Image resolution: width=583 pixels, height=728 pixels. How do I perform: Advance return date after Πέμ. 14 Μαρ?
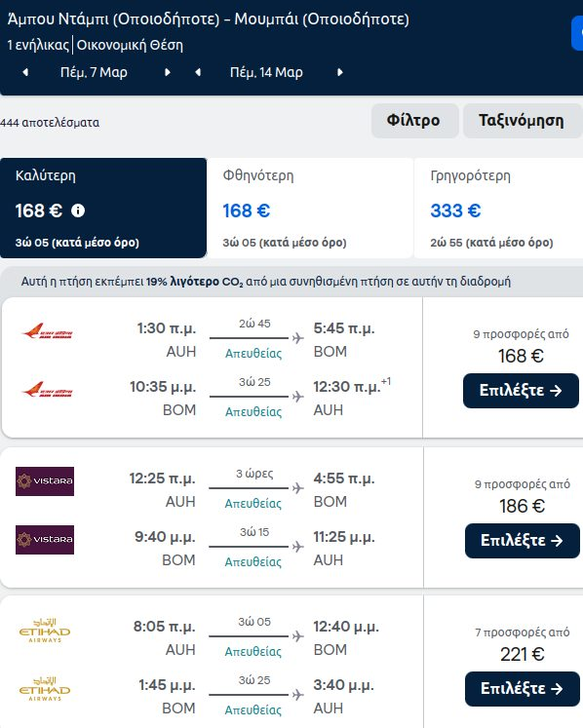(x=340, y=72)
